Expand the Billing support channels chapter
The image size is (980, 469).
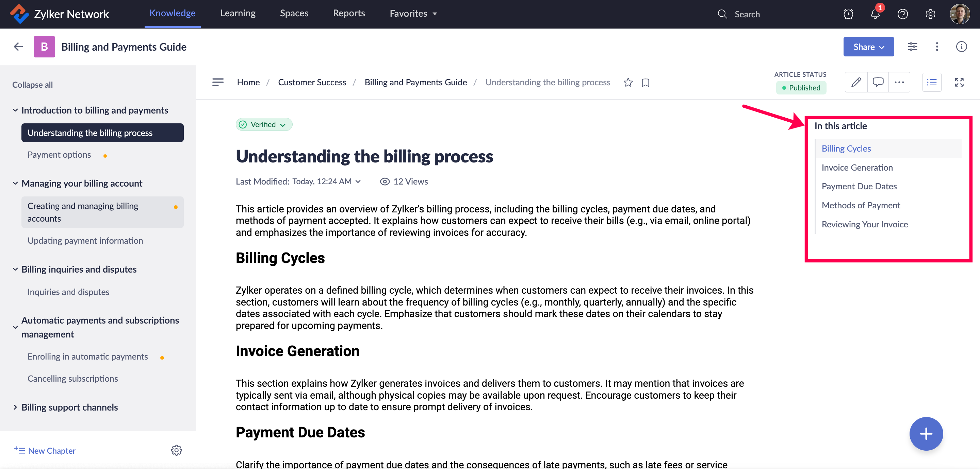[15, 407]
